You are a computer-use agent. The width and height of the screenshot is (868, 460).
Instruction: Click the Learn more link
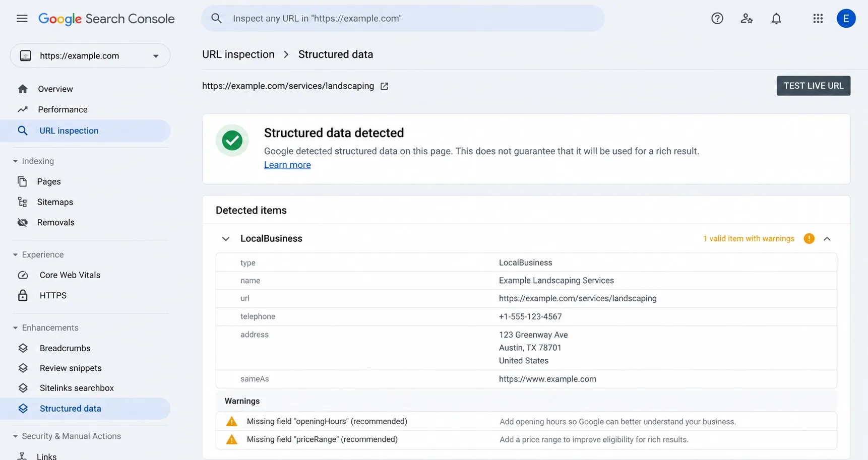pos(287,165)
